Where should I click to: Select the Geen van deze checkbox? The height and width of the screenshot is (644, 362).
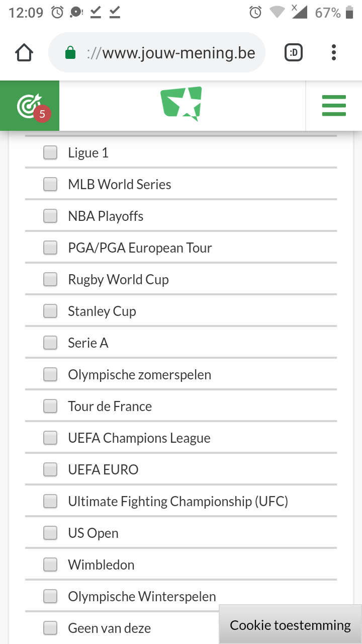tap(50, 628)
